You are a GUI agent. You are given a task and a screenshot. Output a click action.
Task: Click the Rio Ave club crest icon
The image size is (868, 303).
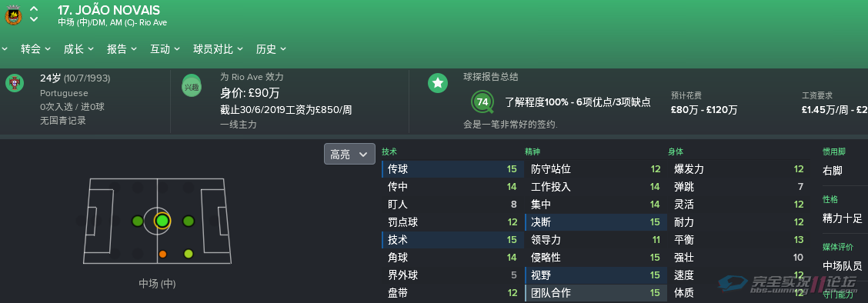[13, 15]
